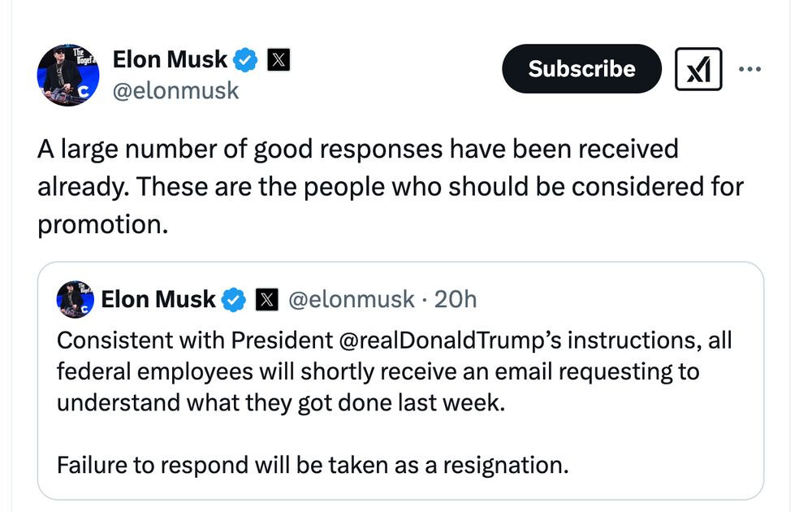Click empty area right of the 20h timestamp
Viewport: 812px width, 512px height.
pos(617,300)
